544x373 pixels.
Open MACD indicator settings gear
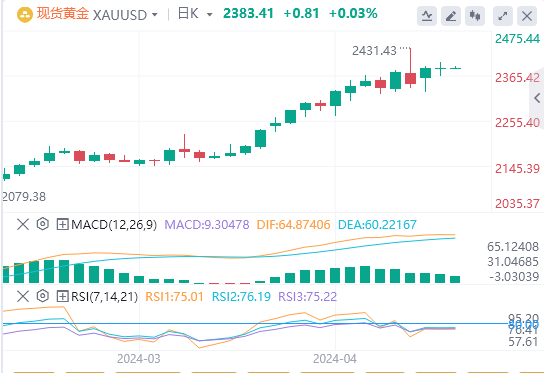point(42,224)
